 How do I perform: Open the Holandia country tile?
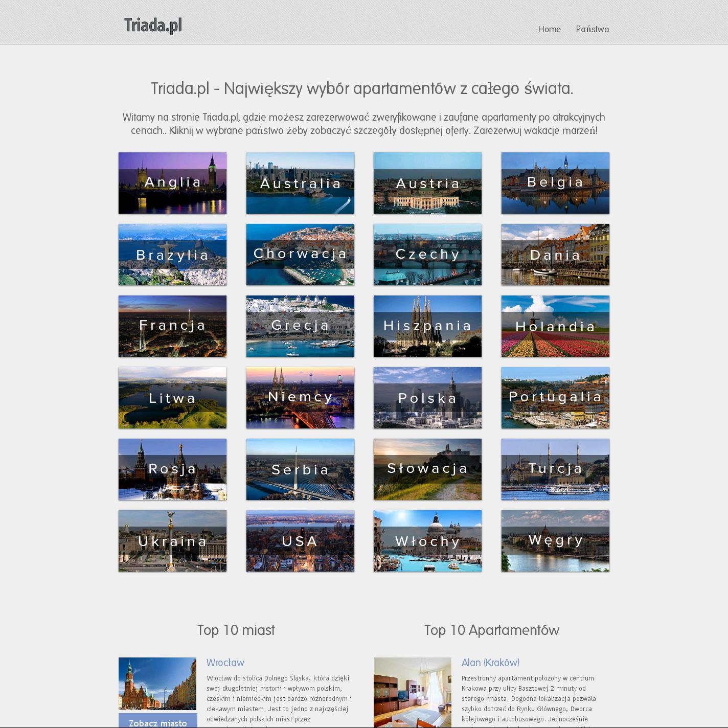555,326
